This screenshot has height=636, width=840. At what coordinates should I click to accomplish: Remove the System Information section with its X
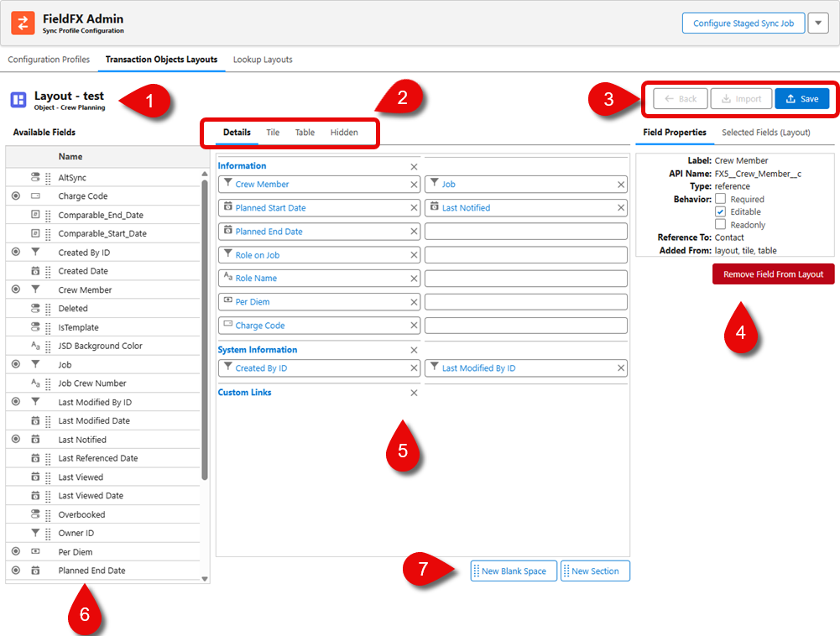[414, 349]
